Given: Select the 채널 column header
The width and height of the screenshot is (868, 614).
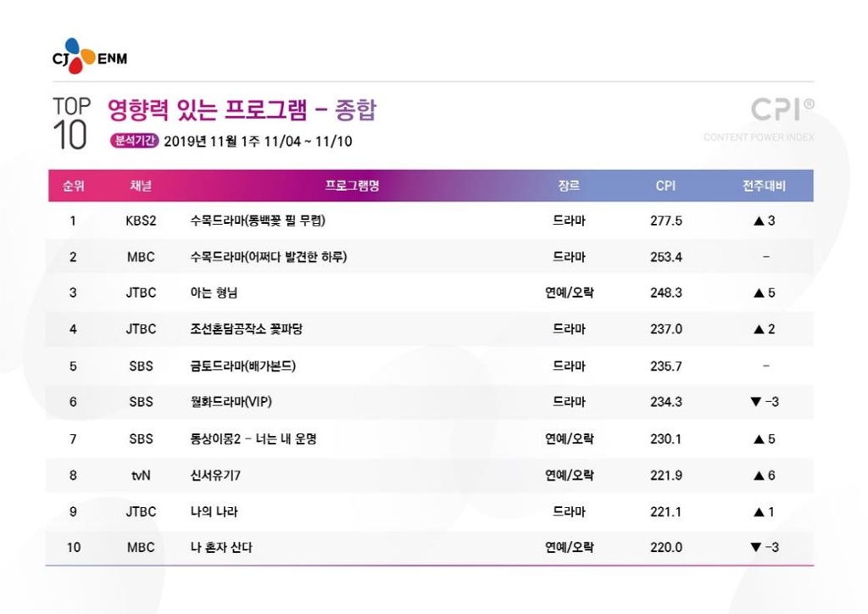Looking at the screenshot, I should 141,186.
